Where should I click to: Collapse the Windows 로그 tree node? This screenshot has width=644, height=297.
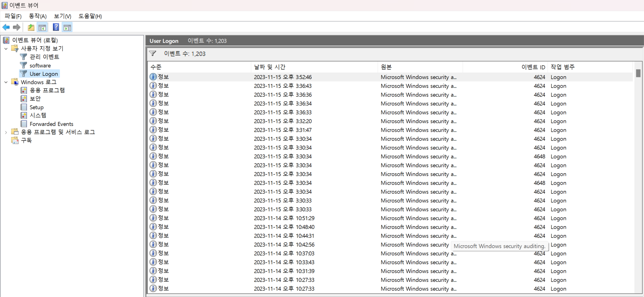[x=6, y=82]
